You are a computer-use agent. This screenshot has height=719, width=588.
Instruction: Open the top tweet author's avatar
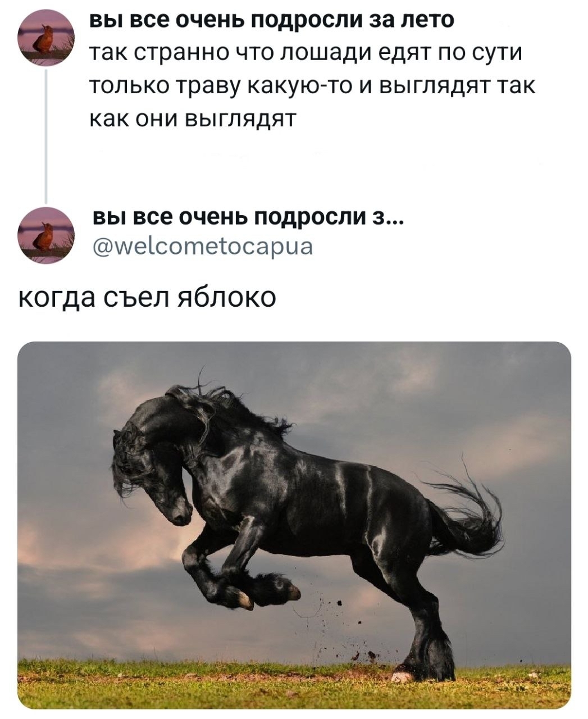[x=45, y=39]
